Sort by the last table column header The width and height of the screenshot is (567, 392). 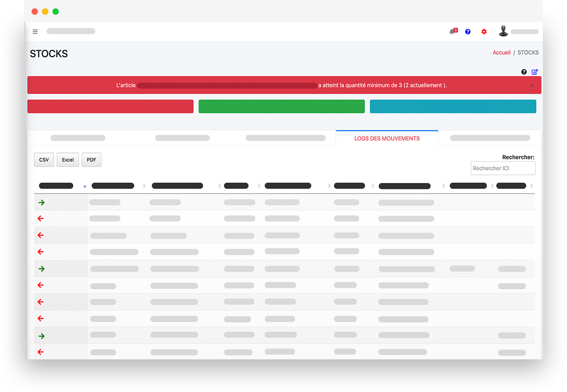(511, 186)
